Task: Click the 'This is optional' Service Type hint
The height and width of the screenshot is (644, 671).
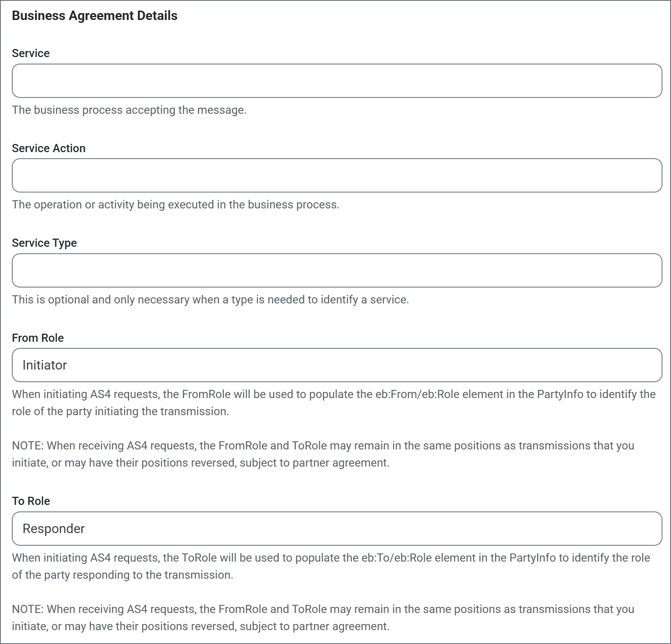Action: (x=210, y=300)
